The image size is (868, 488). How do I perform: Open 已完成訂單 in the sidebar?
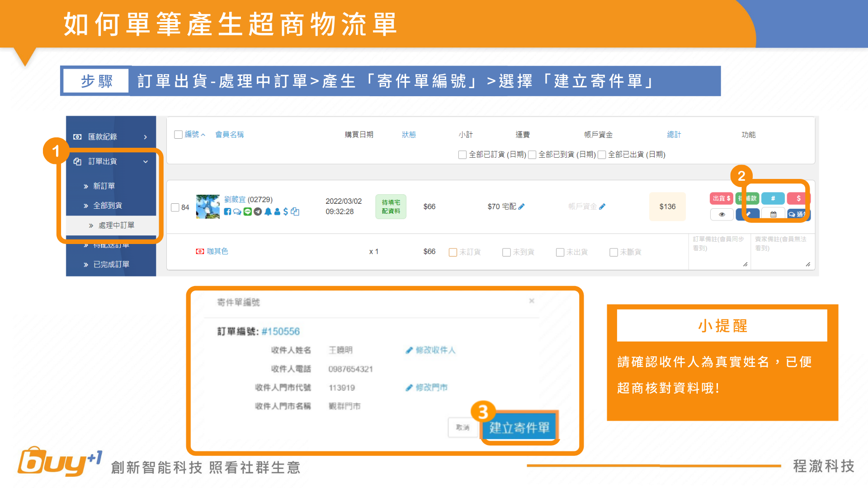[x=111, y=264]
